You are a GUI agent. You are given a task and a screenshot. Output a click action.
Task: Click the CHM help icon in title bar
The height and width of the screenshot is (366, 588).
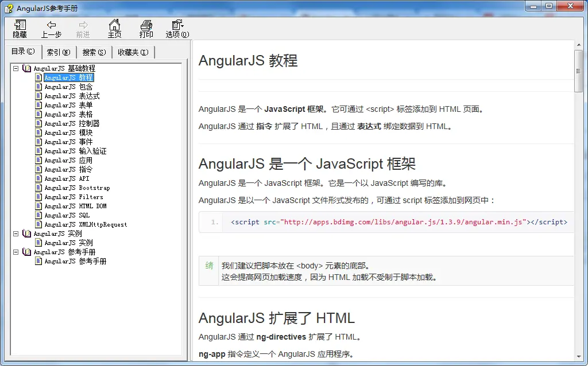[x=9, y=8]
